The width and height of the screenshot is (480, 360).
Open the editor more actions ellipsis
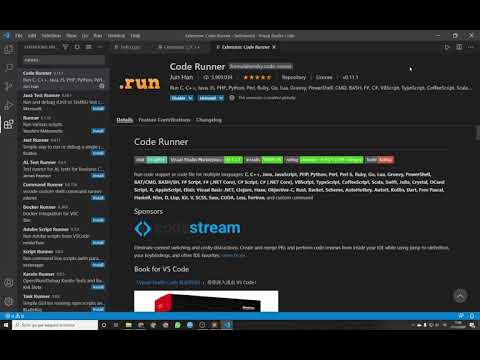click(471, 47)
